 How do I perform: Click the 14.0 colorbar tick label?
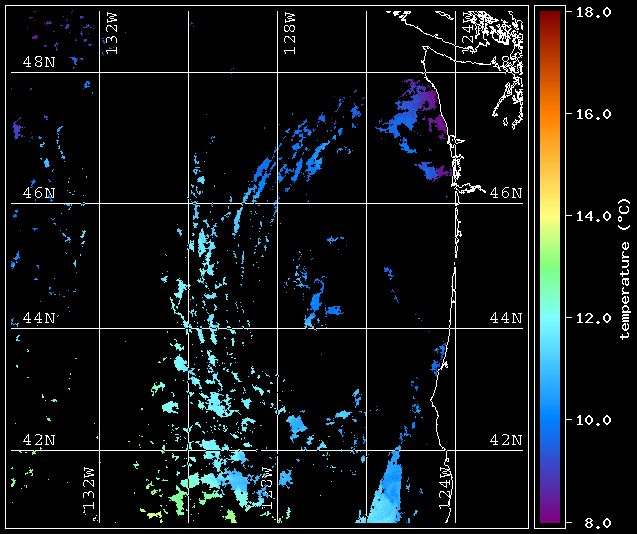coord(588,216)
